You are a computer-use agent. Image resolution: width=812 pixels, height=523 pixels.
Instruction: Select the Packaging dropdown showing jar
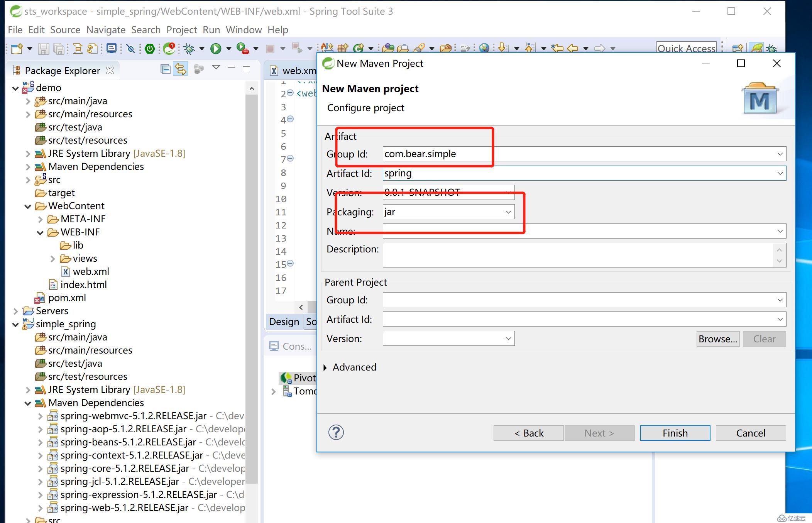point(447,212)
